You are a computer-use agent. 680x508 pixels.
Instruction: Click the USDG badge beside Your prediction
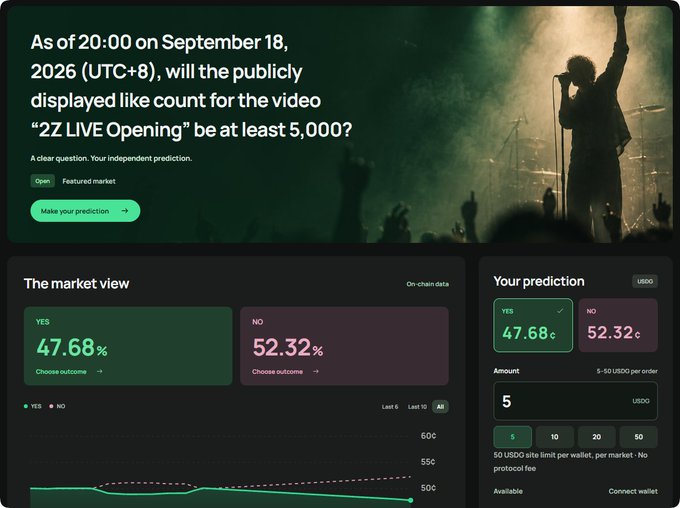[645, 281]
